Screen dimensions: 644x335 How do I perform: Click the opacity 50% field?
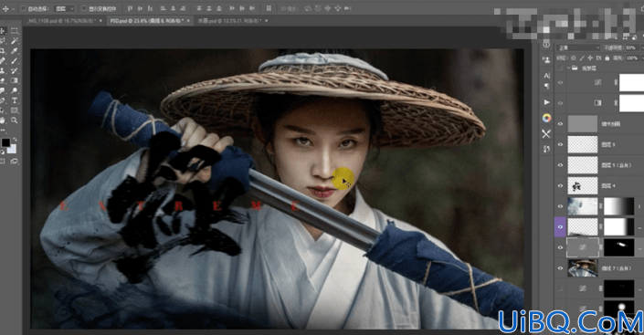click(x=632, y=47)
